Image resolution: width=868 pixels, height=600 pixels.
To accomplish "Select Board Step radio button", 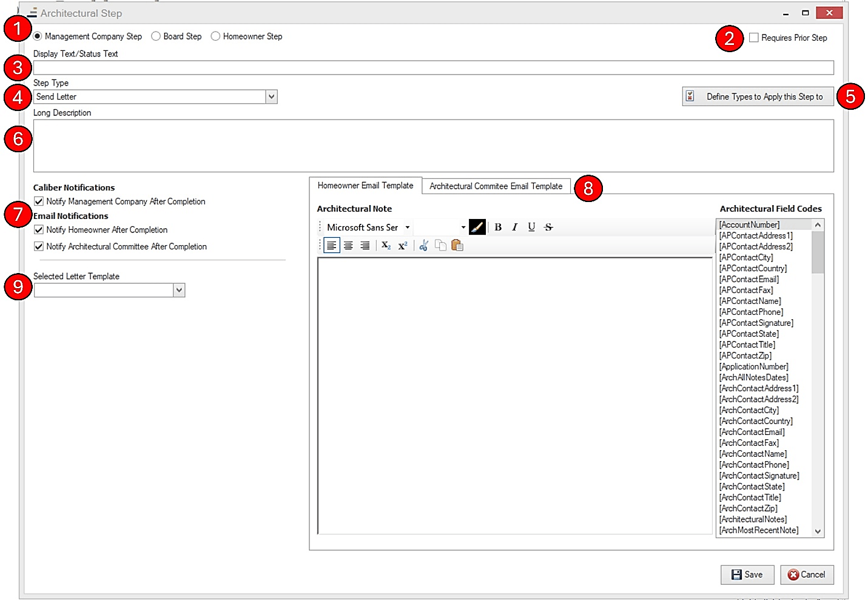I will (x=156, y=36).
